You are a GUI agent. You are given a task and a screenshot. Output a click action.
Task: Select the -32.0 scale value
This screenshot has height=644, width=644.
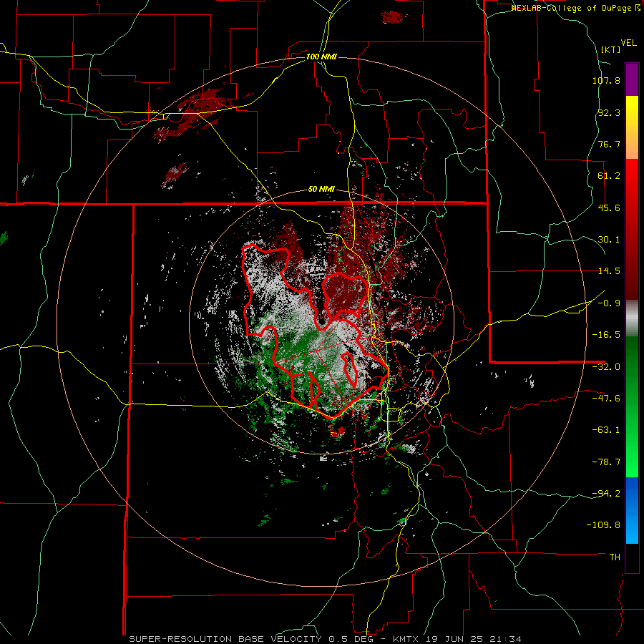click(606, 367)
